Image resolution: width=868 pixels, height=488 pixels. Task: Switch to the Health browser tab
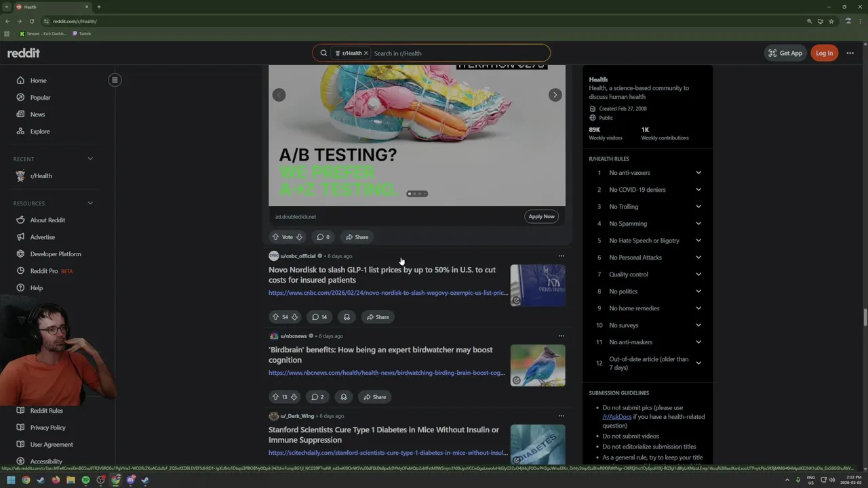pos(52,7)
